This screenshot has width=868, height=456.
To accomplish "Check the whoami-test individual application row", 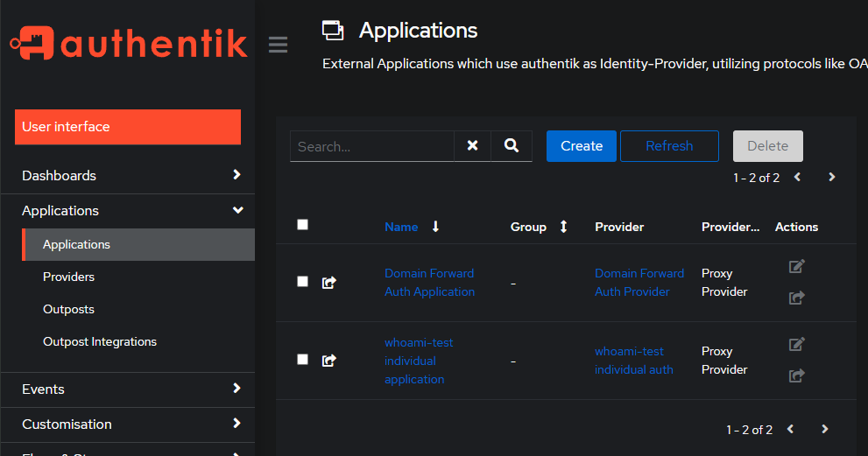I will pyautogui.click(x=302, y=360).
